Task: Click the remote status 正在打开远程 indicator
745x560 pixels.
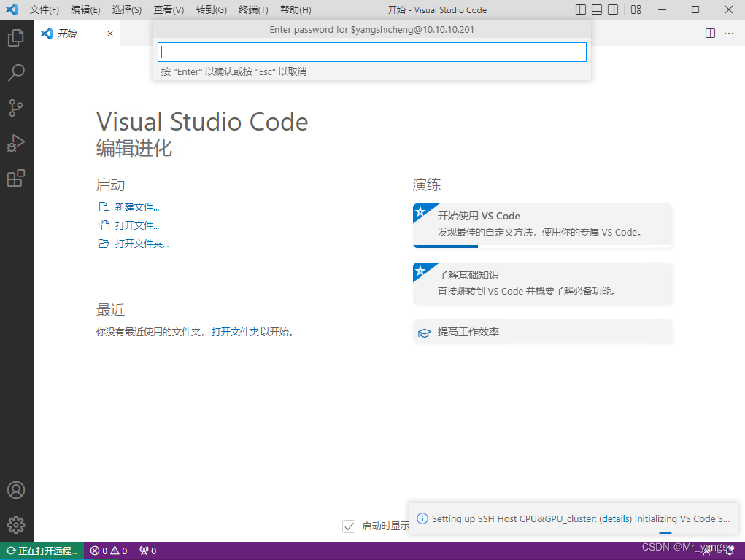Action: (x=42, y=551)
